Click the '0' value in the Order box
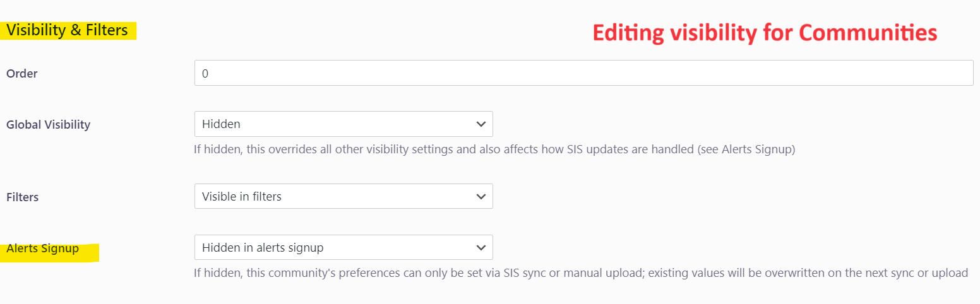980x304 pixels. (205, 74)
